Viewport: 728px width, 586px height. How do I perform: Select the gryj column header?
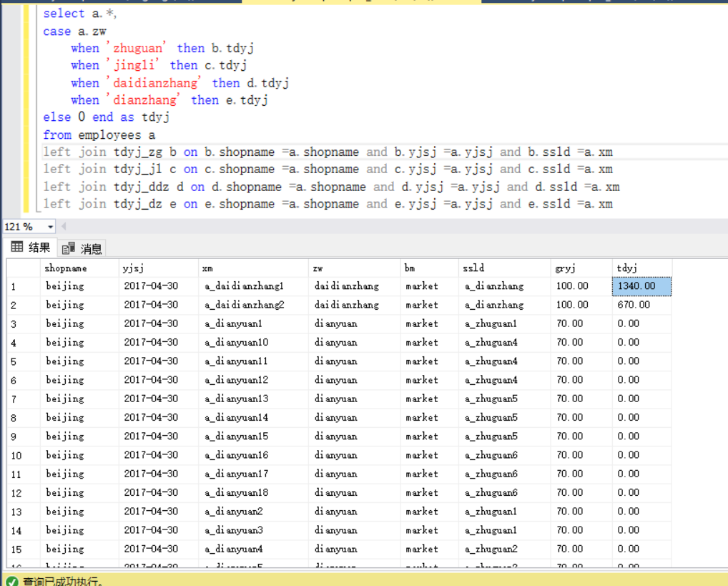pyautogui.click(x=581, y=268)
